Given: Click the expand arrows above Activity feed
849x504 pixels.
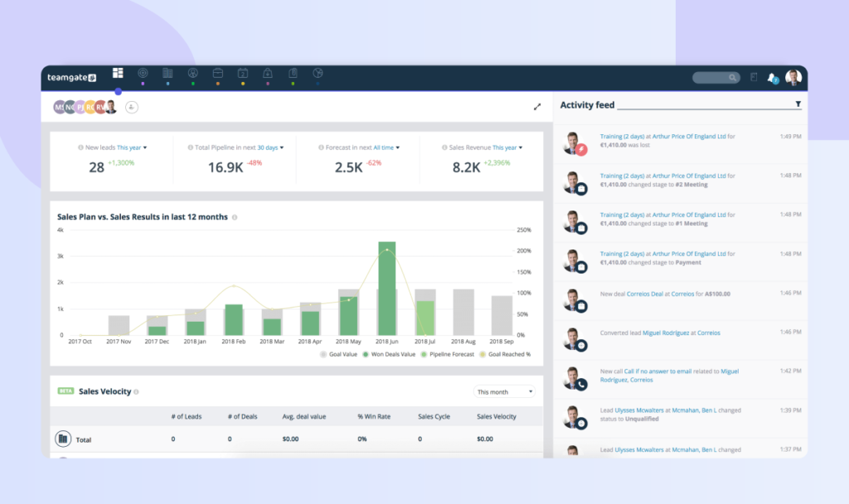Looking at the screenshot, I should (x=537, y=106).
